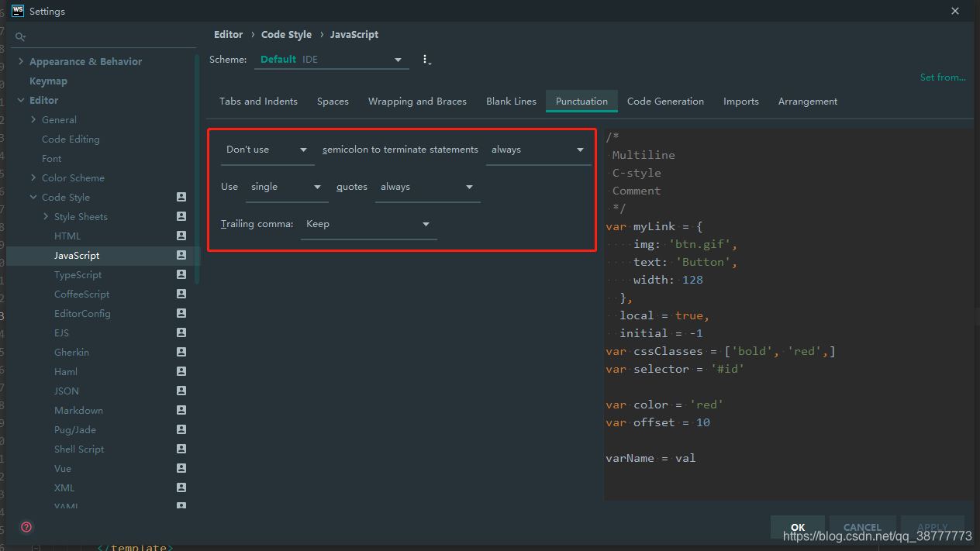Close the Settings dialog
The width and height of the screenshot is (980, 551).
pos(954,11)
